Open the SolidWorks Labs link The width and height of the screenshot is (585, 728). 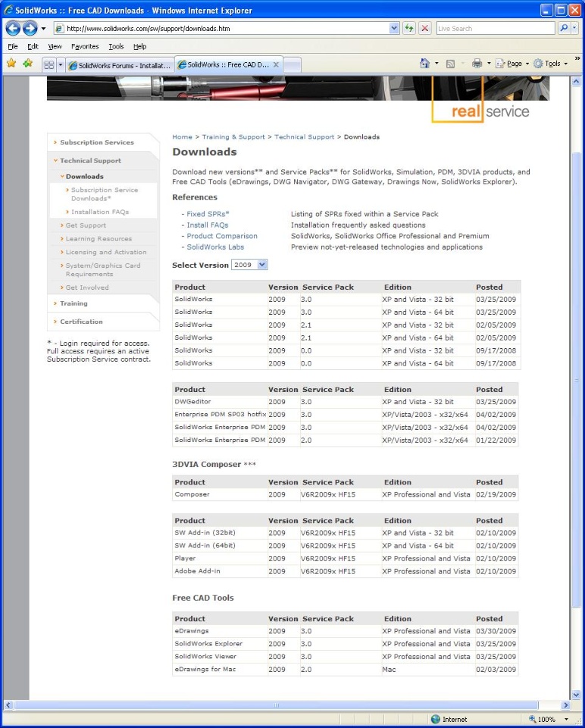[x=215, y=247]
